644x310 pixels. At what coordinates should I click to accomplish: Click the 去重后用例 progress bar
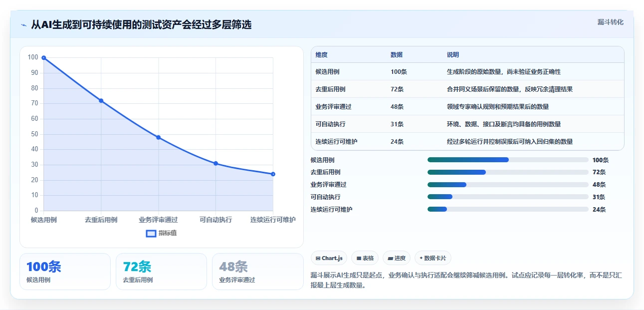508,172
